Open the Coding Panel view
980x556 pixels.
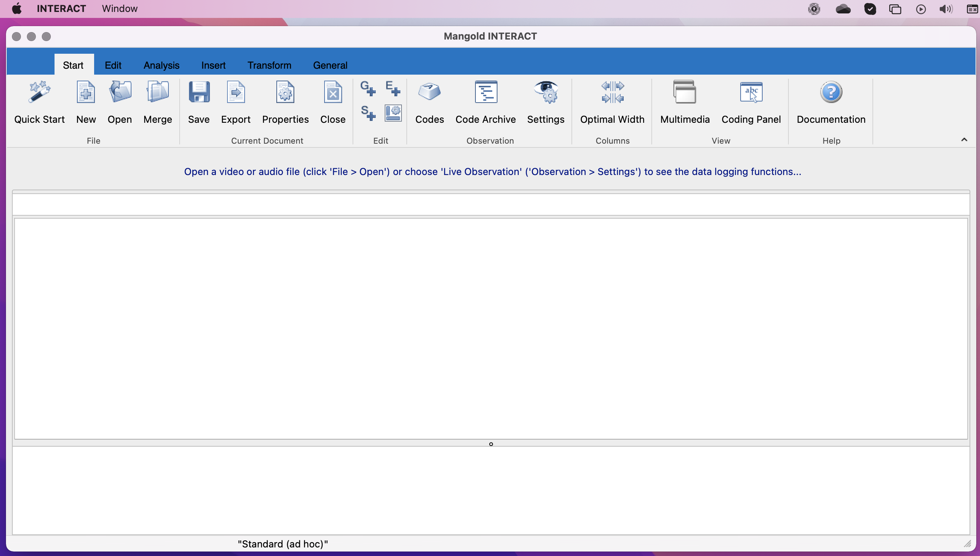(751, 102)
